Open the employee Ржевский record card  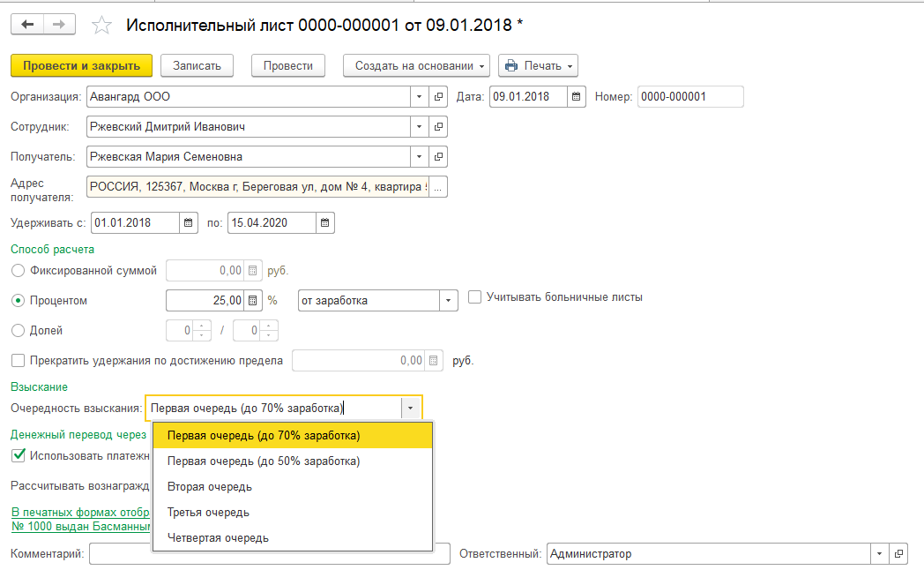438,127
